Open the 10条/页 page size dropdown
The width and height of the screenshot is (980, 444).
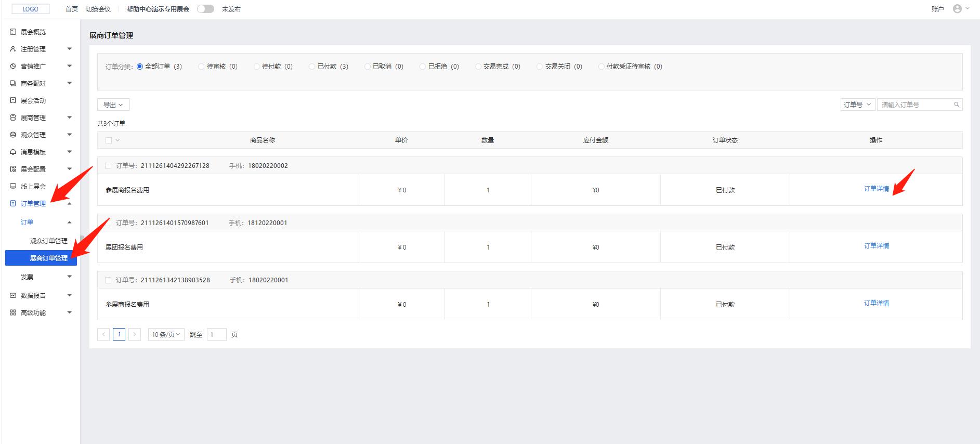tap(166, 334)
